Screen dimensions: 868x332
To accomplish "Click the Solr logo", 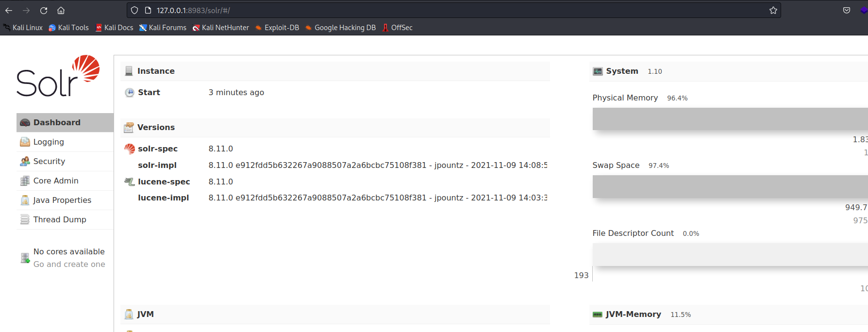I will [x=58, y=76].
